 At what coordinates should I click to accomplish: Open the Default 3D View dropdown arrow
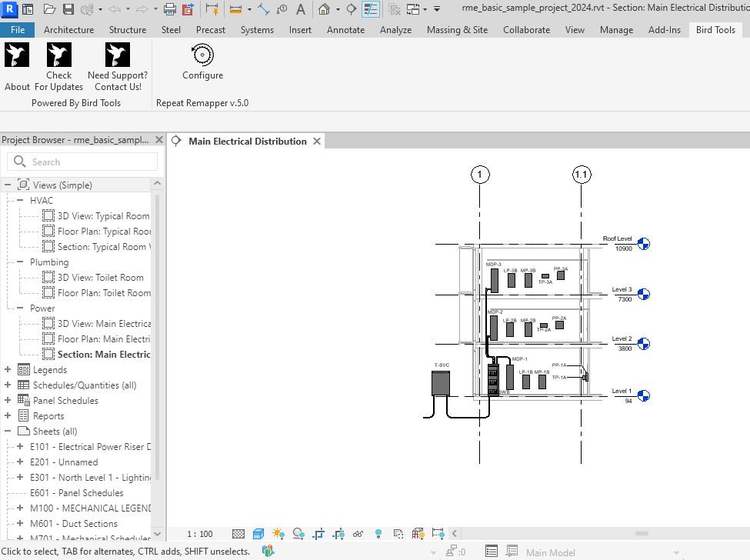[x=338, y=9]
